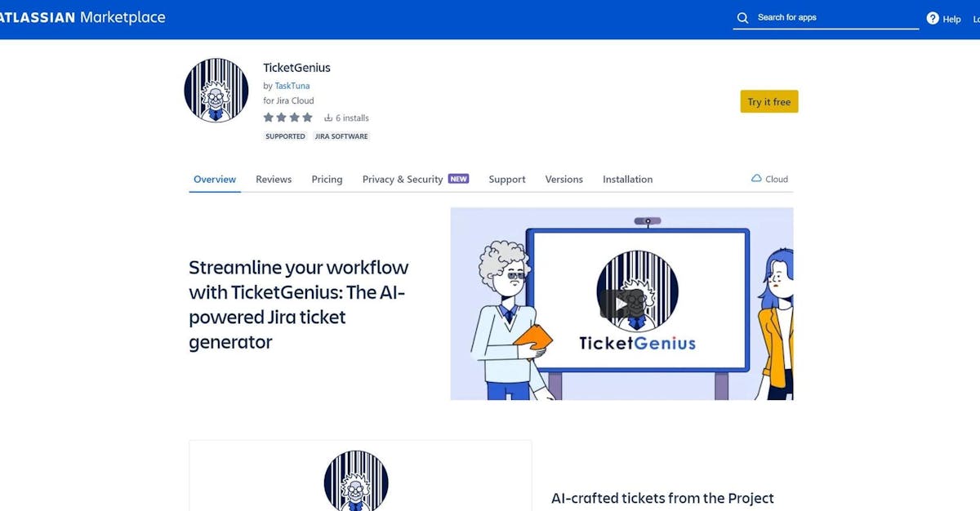Click the Atlassian Marketplace logo
Screen dimensions: 980x511
click(x=82, y=17)
